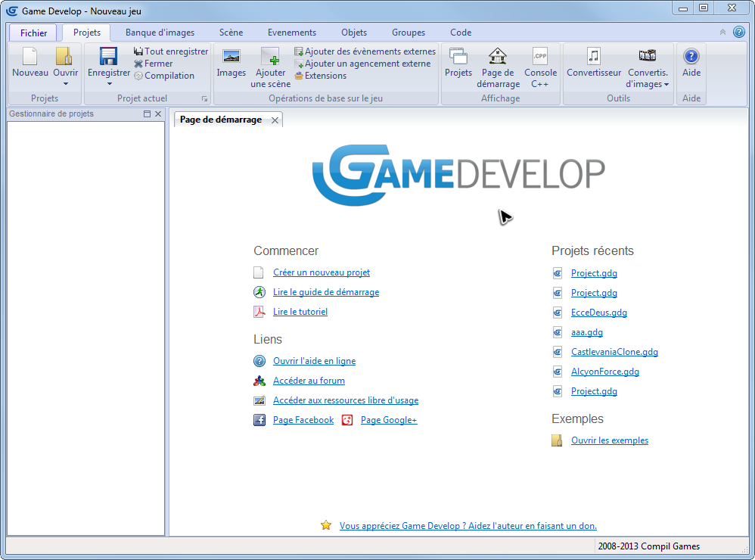Switch to the Code ribbon tab

coord(461,33)
